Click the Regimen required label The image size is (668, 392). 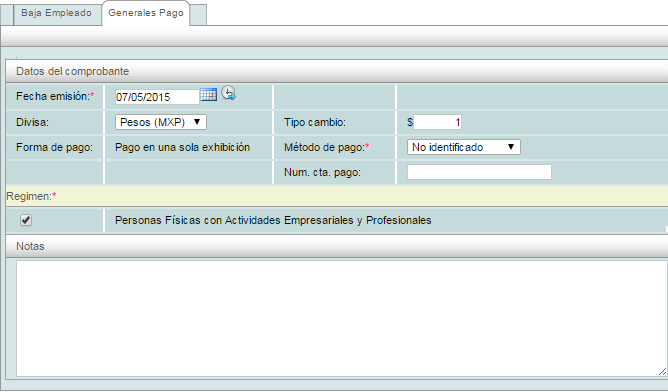(32, 196)
